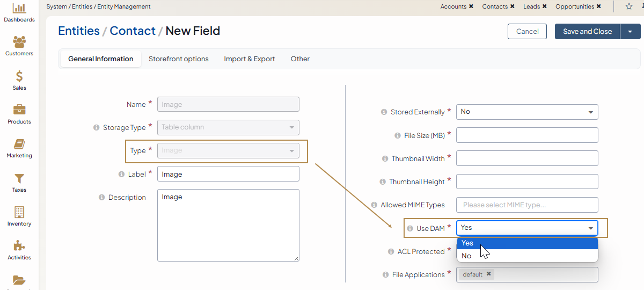Open the Taxes funnel icon
Image resolution: width=644 pixels, height=290 pixels.
tap(19, 178)
